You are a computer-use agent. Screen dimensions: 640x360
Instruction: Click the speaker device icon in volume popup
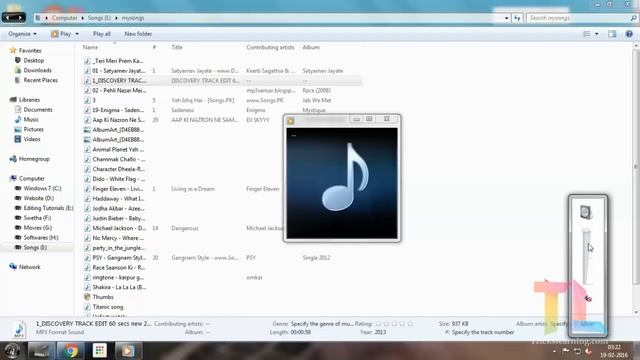586,212
